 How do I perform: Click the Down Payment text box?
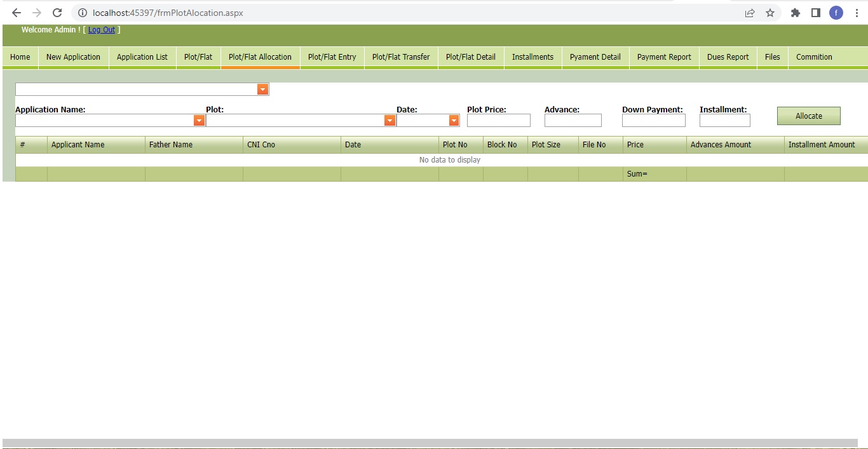click(x=653, y=121)
